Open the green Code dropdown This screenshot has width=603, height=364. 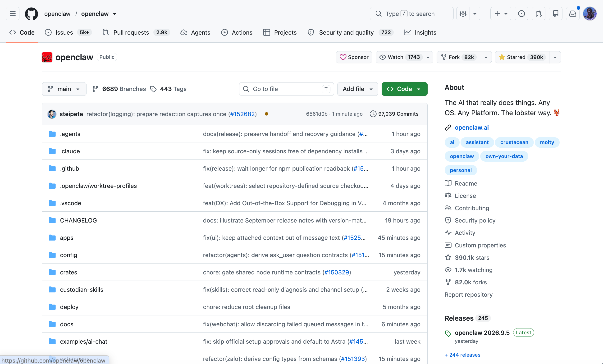(405, 89)
